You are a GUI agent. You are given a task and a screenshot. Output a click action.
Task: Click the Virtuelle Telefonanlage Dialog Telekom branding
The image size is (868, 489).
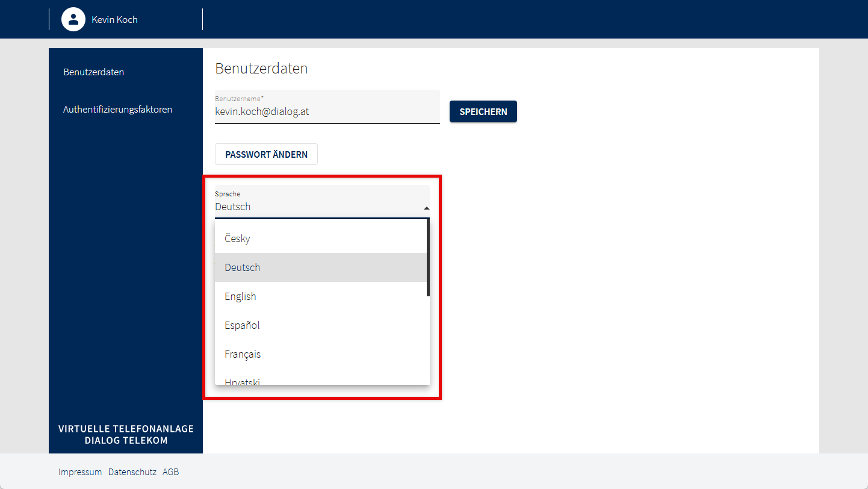coord(126,434)
